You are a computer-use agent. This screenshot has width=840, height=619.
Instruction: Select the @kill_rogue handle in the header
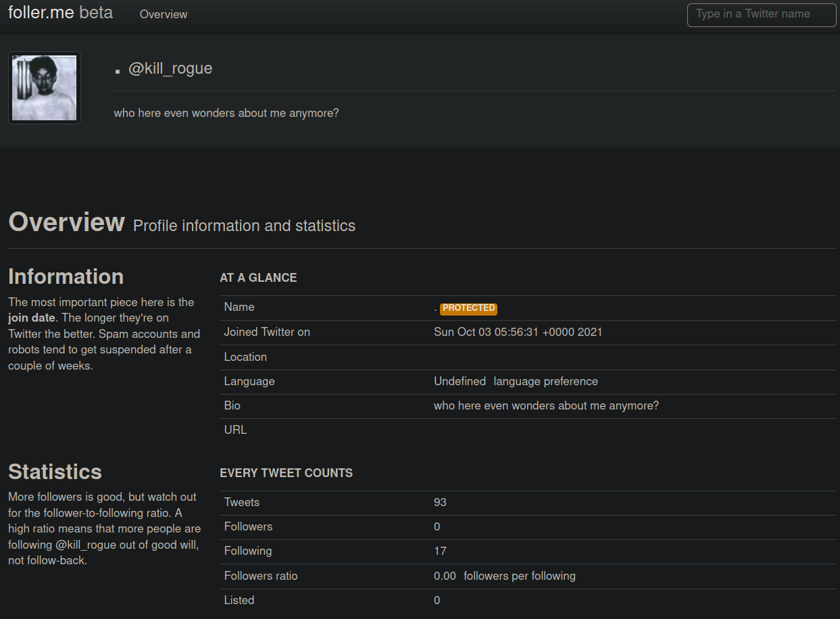click(x=170, y=68)
